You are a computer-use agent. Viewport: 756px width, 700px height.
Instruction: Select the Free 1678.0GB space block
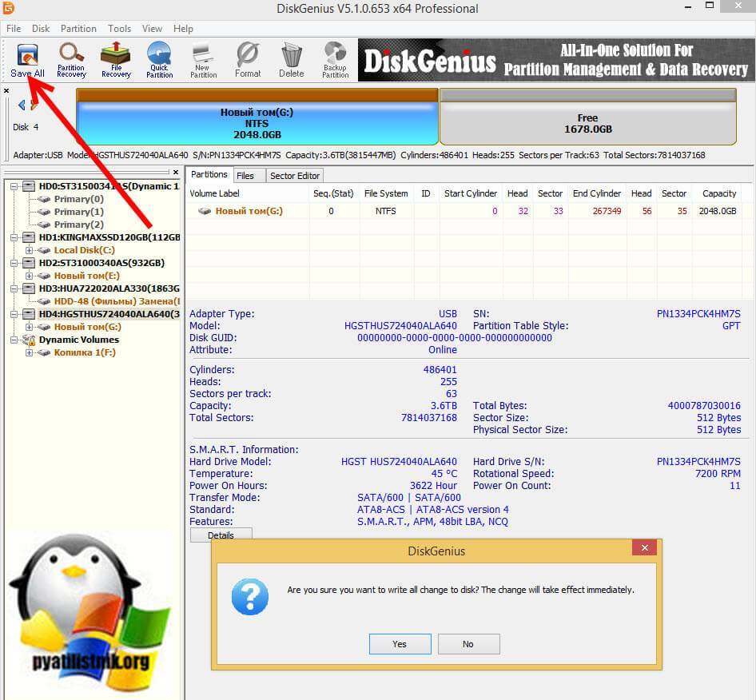click(x=587, y=123)
